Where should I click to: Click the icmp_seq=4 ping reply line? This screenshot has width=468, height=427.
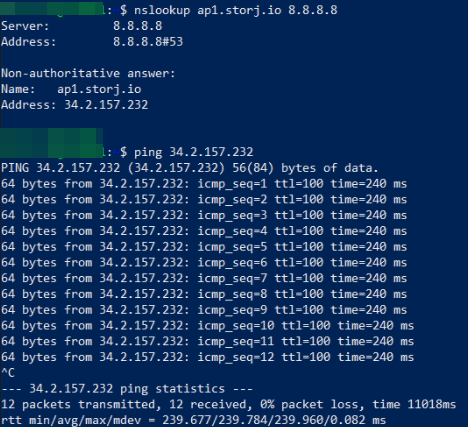click(x=204, y=231)
